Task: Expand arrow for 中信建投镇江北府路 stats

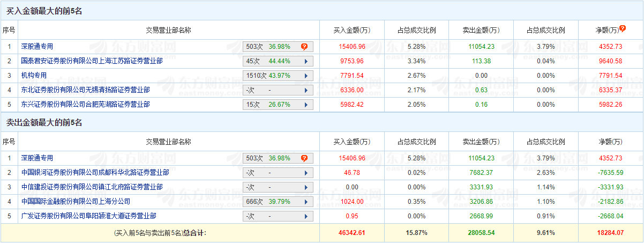Action: [x=306, y=187]
